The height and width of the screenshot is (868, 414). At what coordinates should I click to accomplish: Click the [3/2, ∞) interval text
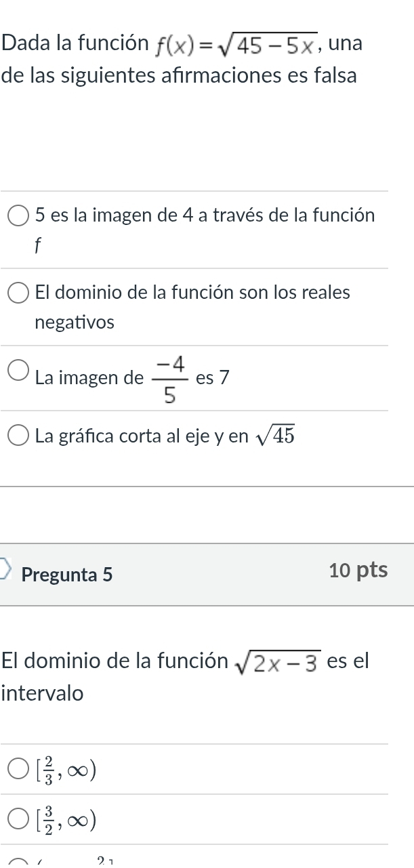(x=64, y=820)
